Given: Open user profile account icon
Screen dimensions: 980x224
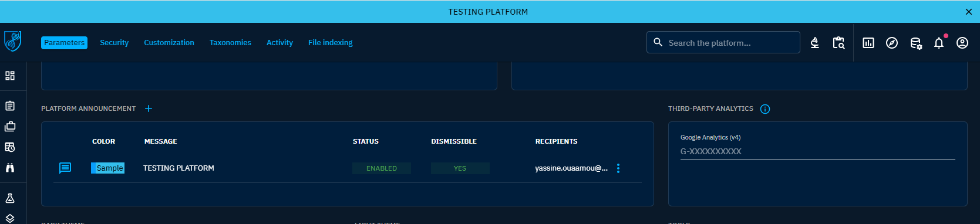Looking at the screenshot, I should [x=962, y=43].
